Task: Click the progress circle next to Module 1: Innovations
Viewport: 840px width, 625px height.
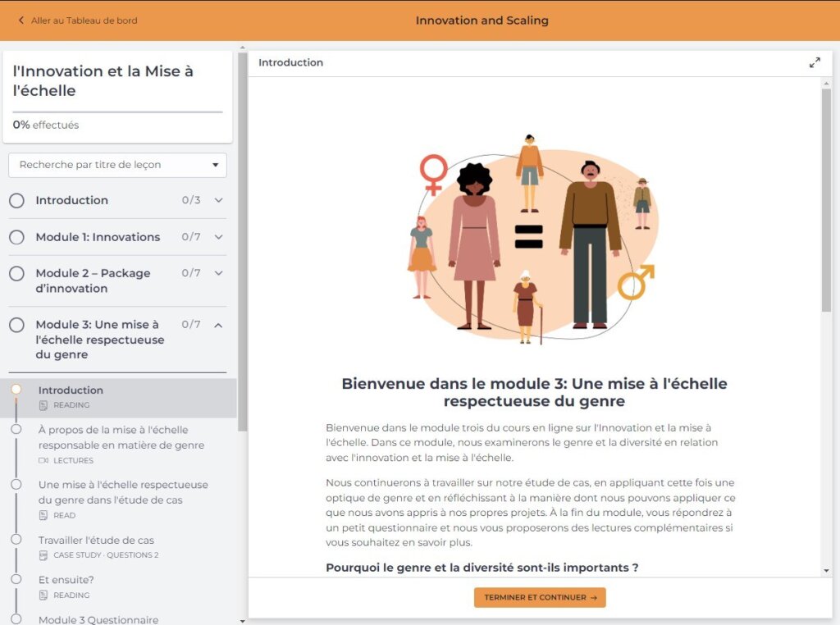Action: click(16, 236)
